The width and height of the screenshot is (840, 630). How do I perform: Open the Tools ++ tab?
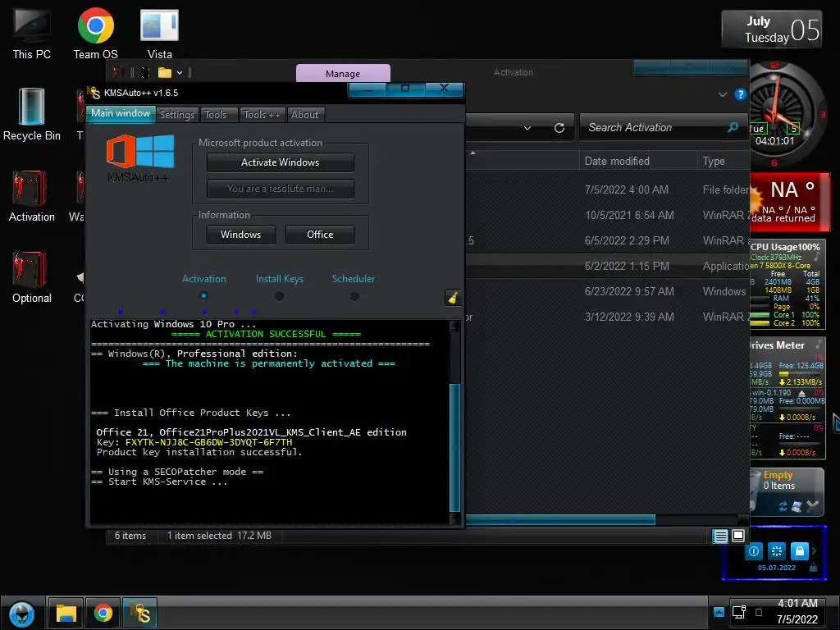[x=262, y=115]
